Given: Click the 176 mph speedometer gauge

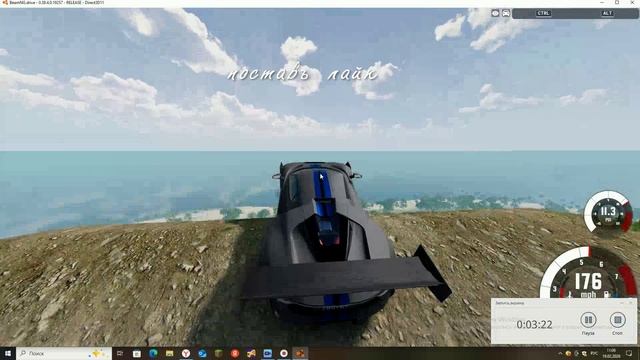Looking at the screenshot, I should (588, 273).
